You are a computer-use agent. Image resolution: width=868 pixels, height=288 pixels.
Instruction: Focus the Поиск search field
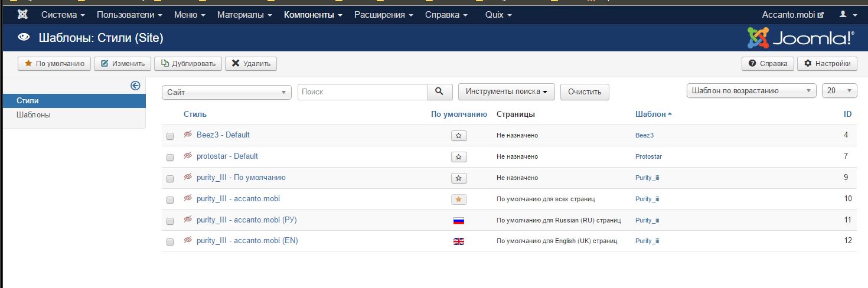[363, 91]
